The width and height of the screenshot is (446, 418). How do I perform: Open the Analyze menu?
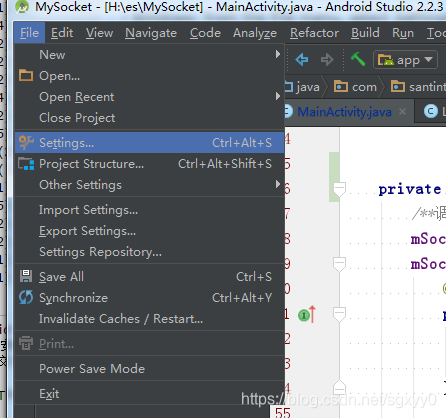[x=255, y=33]
